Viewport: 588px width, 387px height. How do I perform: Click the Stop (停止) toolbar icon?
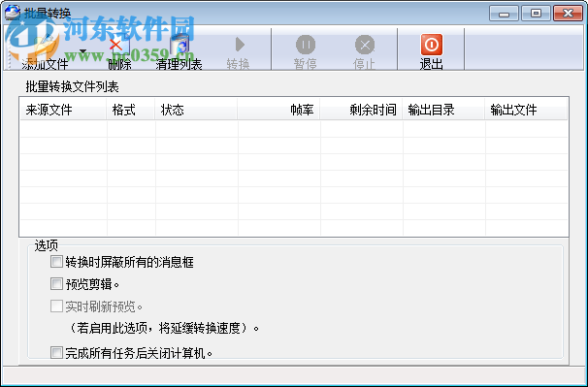365,45
